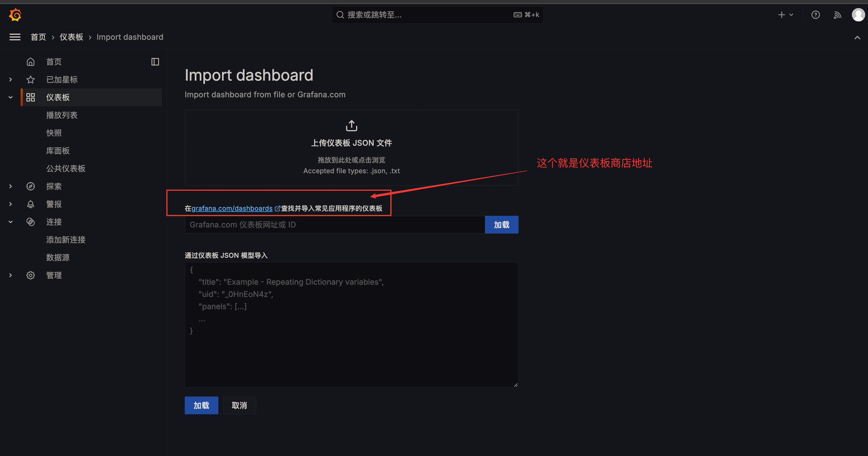868x456 pixels.
Task: Click the upload arrow icon
Action: click(351, 126)
